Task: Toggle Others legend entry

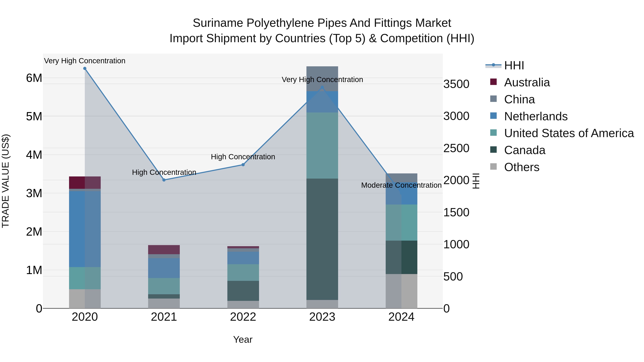Action: (514, 167)
